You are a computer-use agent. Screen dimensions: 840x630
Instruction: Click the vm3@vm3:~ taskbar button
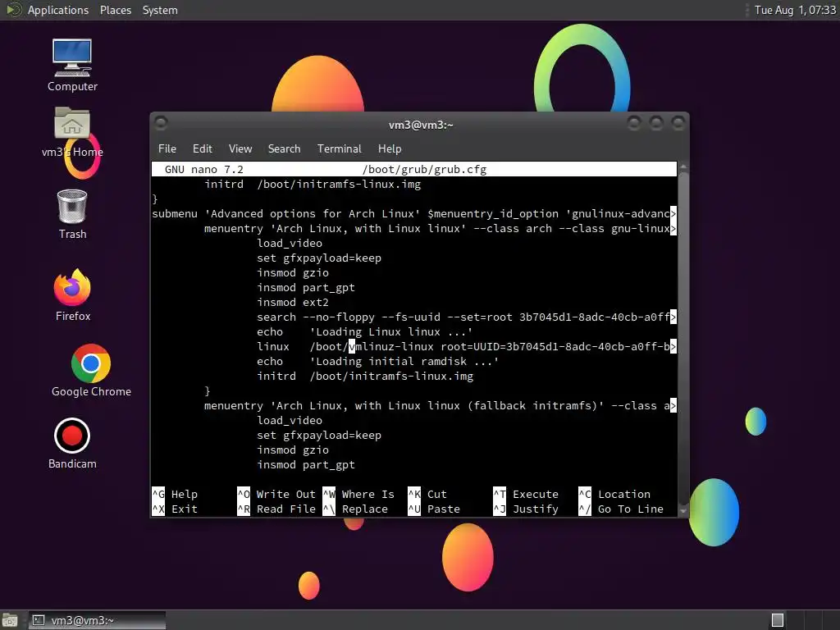[97, 620]
